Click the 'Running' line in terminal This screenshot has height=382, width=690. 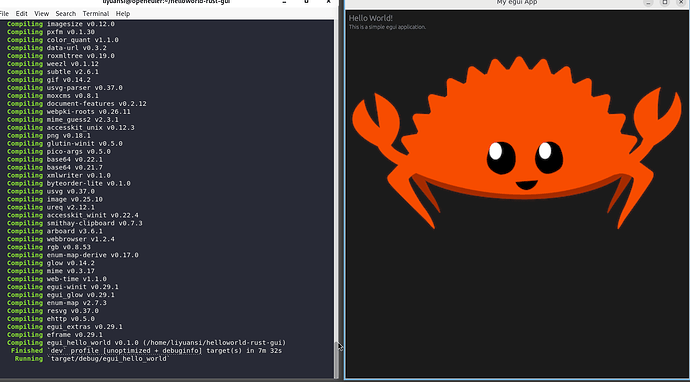tap(92, 359)
